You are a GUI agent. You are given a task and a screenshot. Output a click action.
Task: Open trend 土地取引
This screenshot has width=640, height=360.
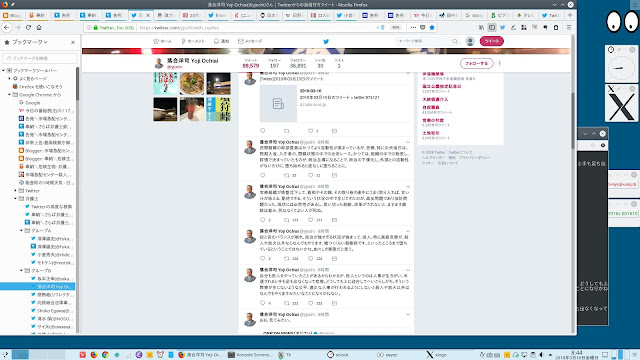(x=431, y=133)
